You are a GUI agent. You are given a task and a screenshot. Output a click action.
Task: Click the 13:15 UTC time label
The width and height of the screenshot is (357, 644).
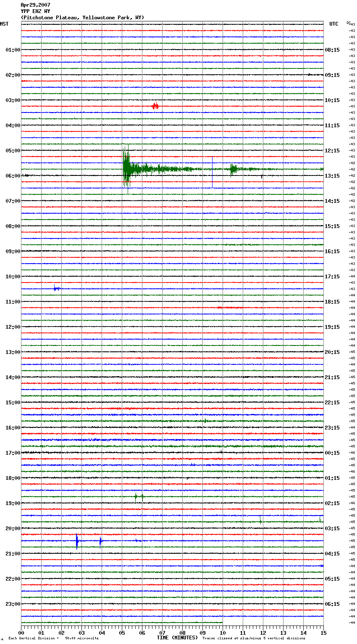(332, 176)
